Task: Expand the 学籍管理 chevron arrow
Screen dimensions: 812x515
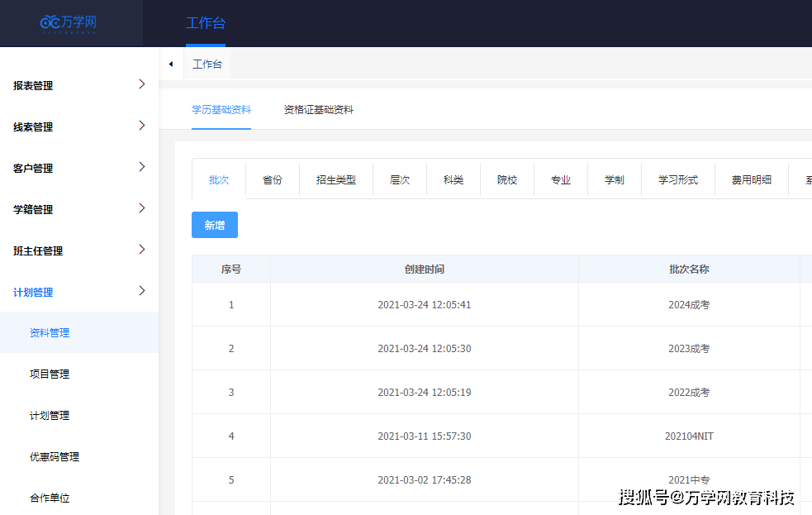Action: (142, 208)
